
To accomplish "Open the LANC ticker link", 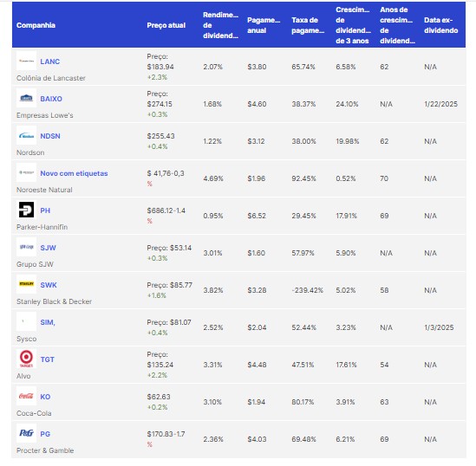I will pyautogui.click(x=50, y=61).
